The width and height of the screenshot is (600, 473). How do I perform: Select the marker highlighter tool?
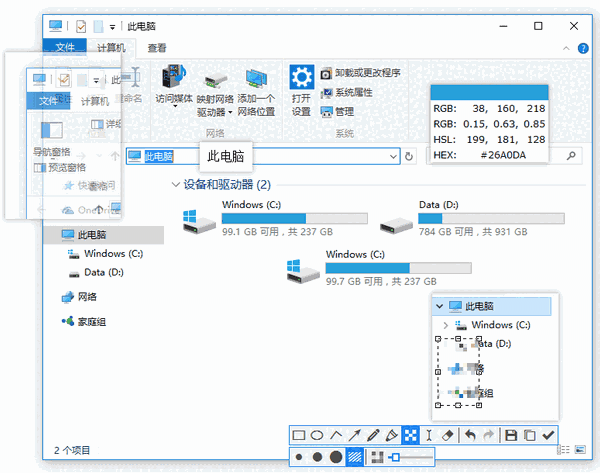point(391,435)
